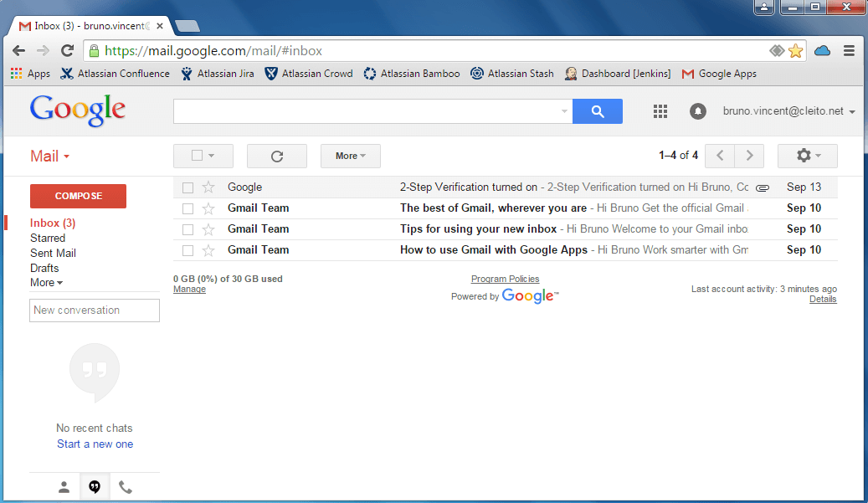
Task: Click attachment paperclip on Google email
Action: (x=763, y=188)
